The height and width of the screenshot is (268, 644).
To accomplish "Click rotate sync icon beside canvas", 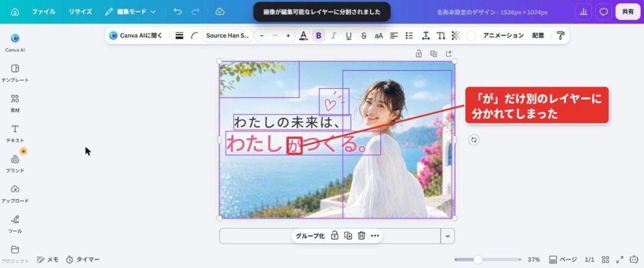I will tap(474, 140).
